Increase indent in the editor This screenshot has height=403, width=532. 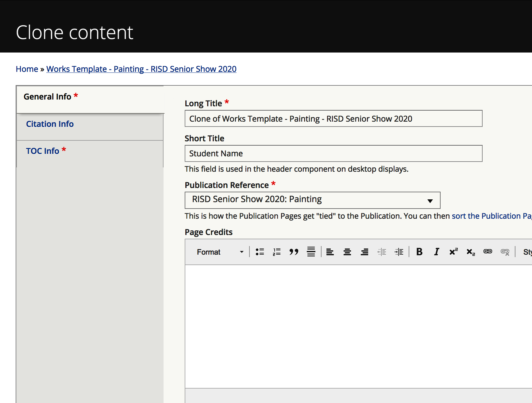(x=399, y=252)
